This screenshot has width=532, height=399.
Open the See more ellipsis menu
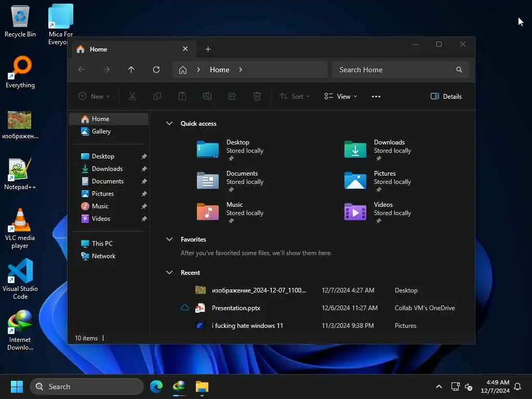point(376,96)
